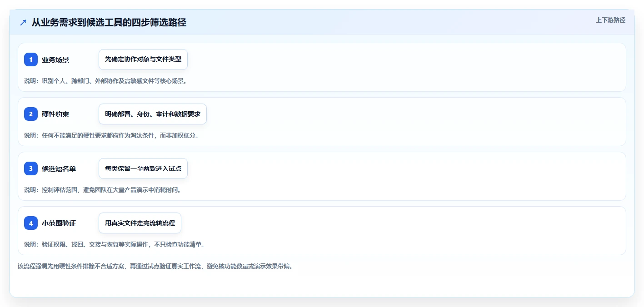The image size is (644, 307).
Task: Click the note starting 说明：验证权限、找回
Action: tap(115, 244)
